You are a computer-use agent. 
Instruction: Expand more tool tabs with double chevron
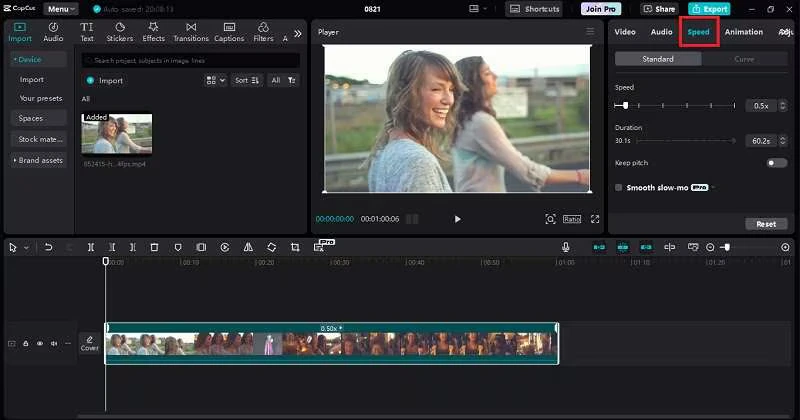pos(297,34)
